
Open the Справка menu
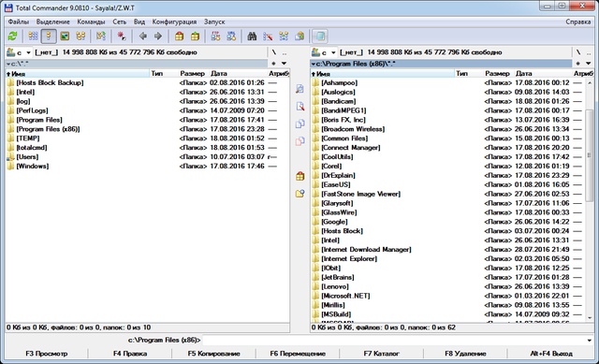(578, 22)
